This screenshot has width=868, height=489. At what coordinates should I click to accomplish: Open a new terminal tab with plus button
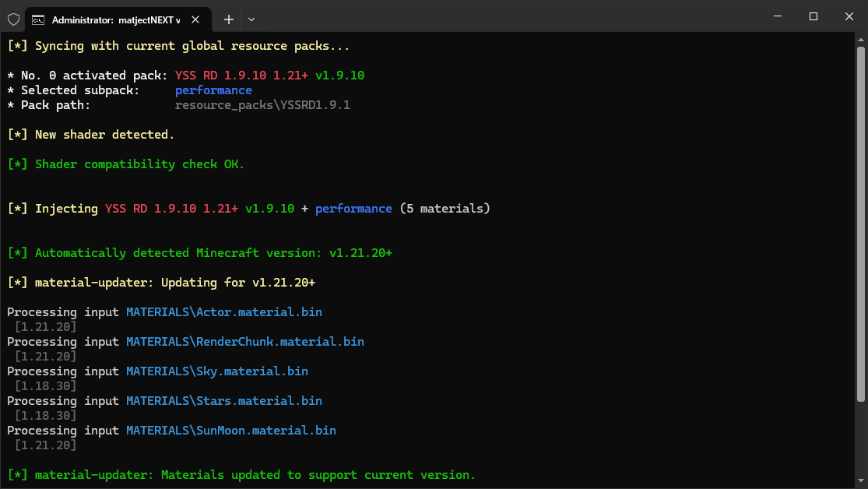[229, 19]
